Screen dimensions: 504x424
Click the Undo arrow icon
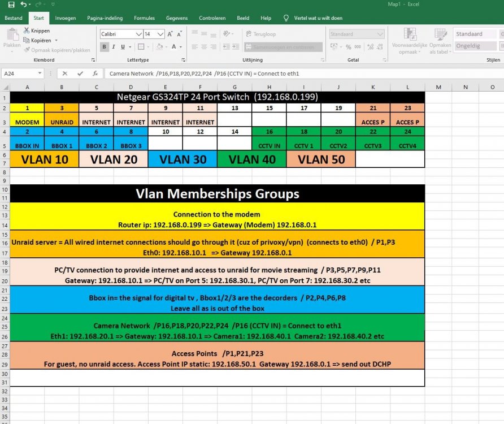(24, 4)
